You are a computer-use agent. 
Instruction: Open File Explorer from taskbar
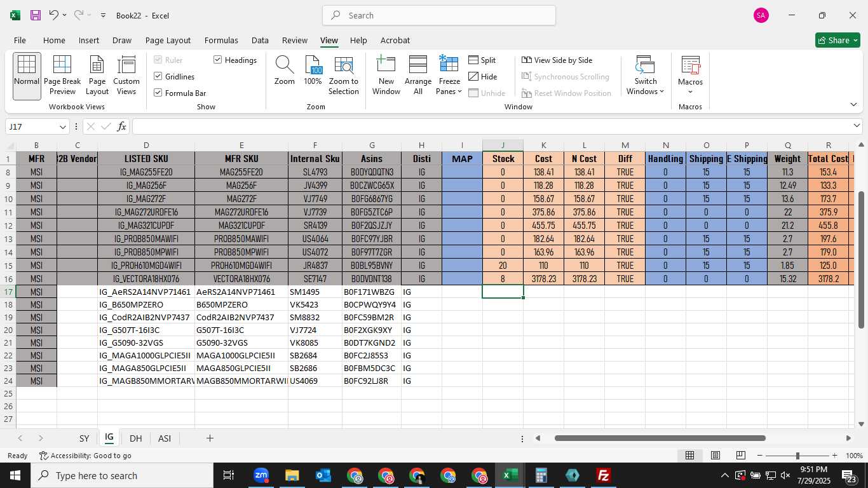click(292, 475)
